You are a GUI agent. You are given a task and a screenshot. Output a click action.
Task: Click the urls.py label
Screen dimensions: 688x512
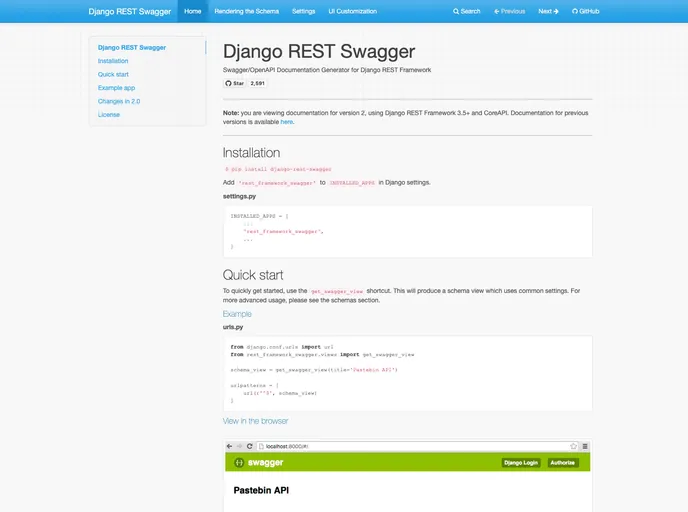click(233, 327)
